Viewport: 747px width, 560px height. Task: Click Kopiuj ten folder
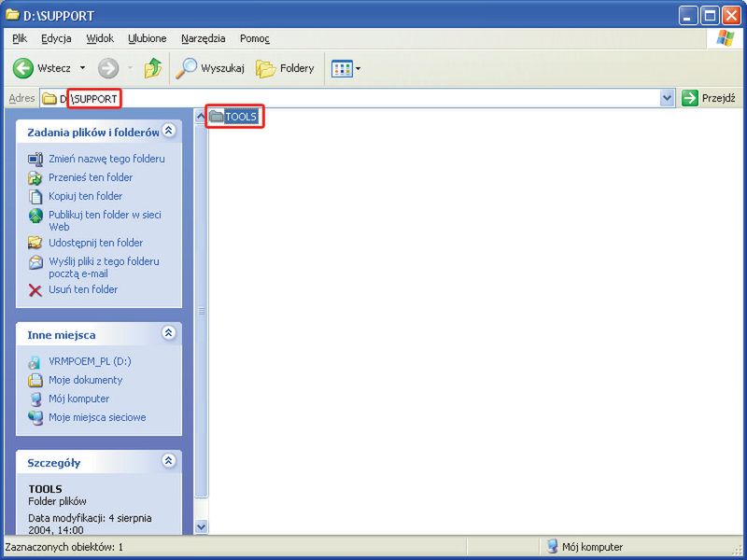(85, 196)
